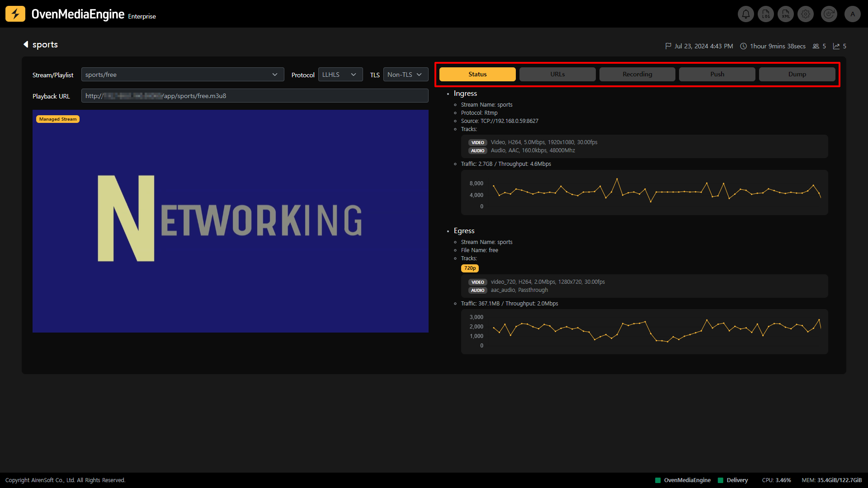Click the back arrow beside sports
Screen dimensions: 868x488
pyautogui.click(x=26, y=44)
